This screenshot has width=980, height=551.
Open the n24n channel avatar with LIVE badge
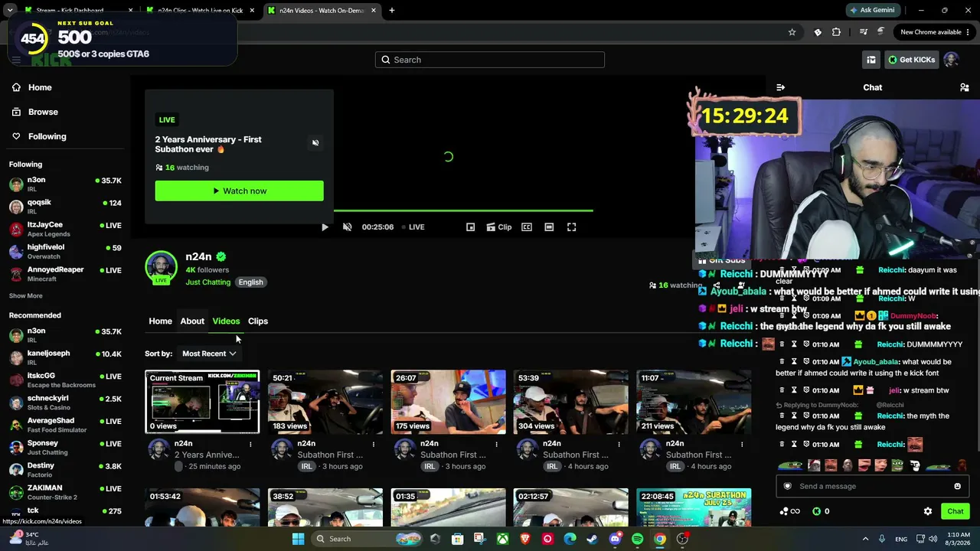pyautogui.click(x=161, y=267)
